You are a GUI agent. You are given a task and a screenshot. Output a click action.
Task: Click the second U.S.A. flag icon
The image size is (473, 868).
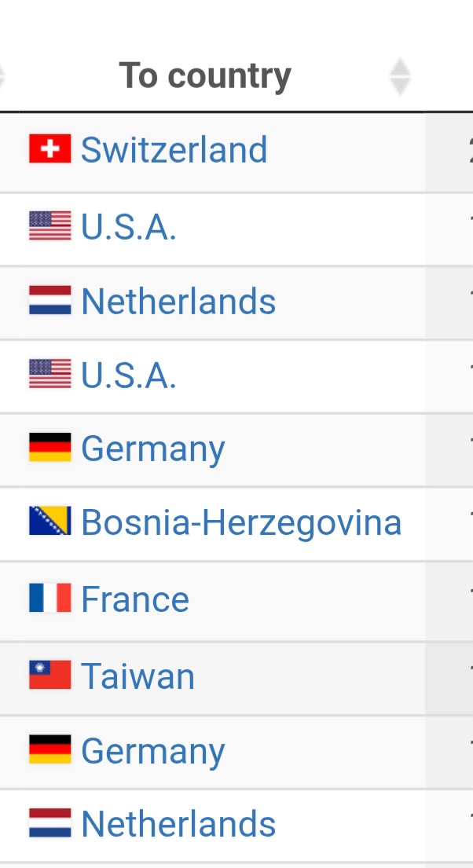(49, 375)
